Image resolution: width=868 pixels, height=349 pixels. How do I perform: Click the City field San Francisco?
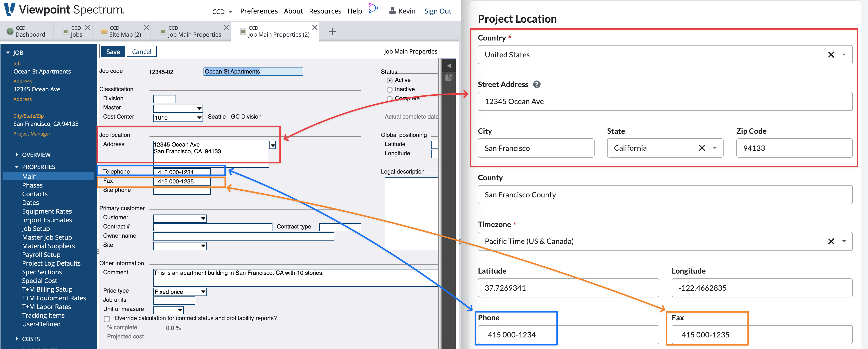point(536,148)
